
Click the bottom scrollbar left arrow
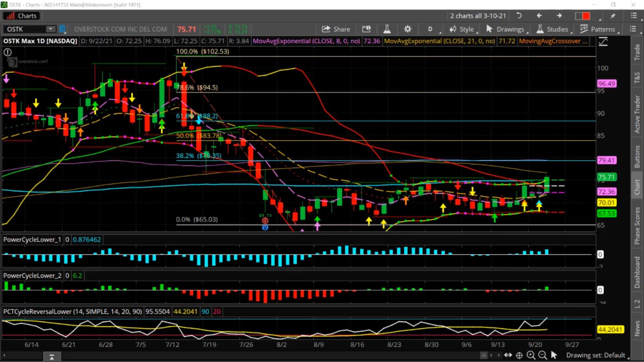[x=4, y=355]
